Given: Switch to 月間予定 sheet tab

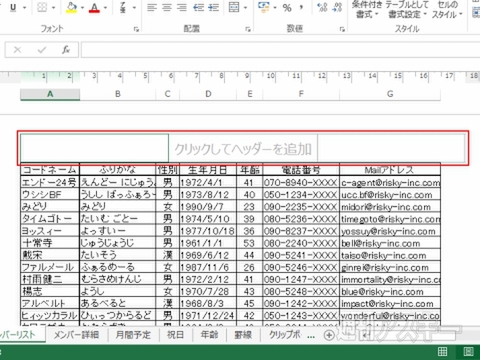Looking at the screenshot, I should [x=133, y=334].
